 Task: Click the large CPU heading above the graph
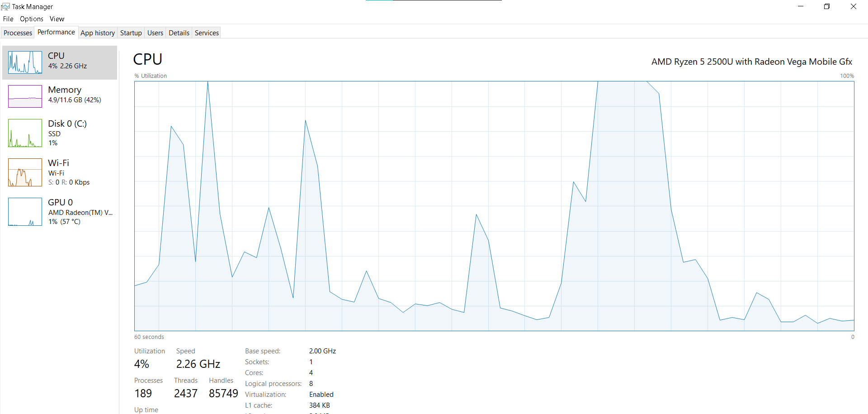tap(148, 59)
